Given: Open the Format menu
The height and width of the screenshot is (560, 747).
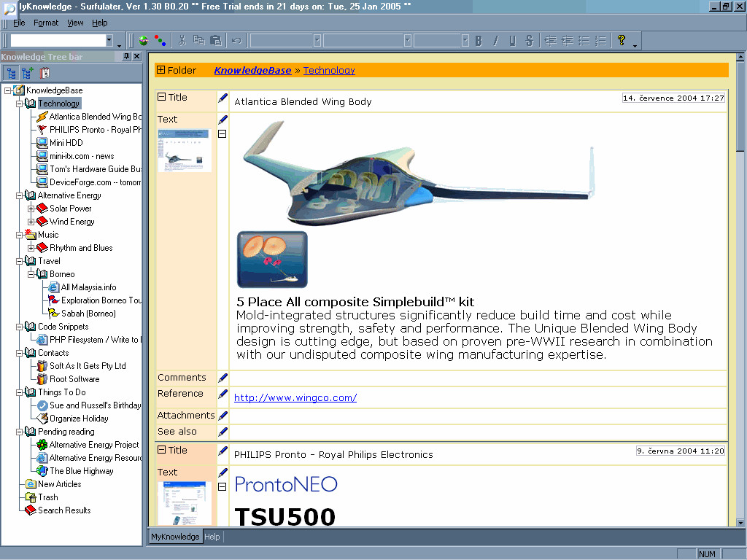Looking at the screenshot, I should tap(46, 23).
